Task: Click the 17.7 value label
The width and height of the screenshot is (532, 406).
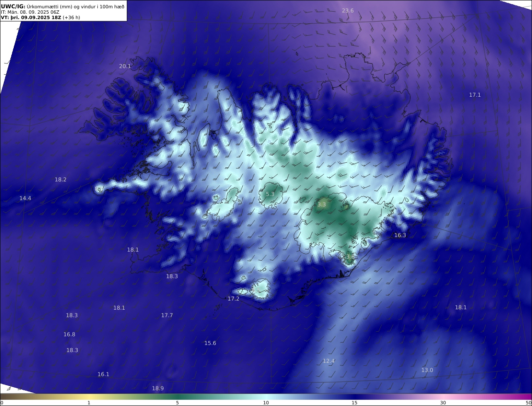Action: pos(167,315)
